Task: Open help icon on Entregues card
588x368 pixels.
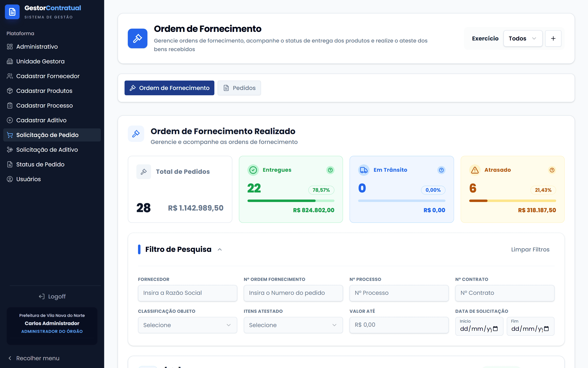Action: point(330,170)
